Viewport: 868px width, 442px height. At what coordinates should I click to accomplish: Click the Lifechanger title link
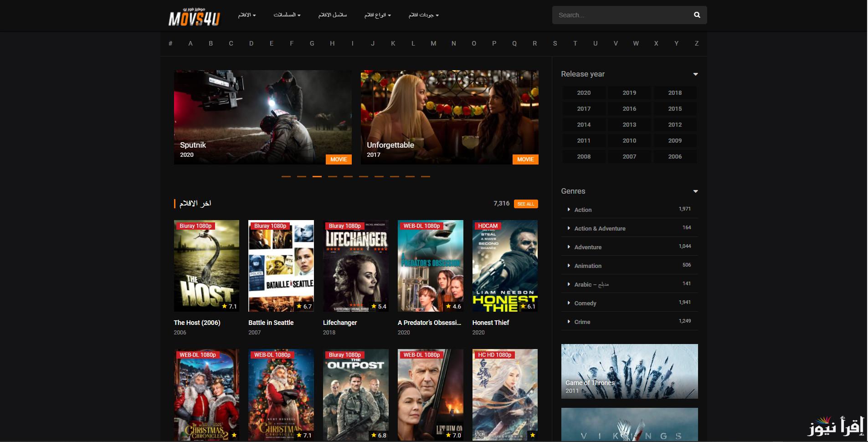[x=340, y=323]
